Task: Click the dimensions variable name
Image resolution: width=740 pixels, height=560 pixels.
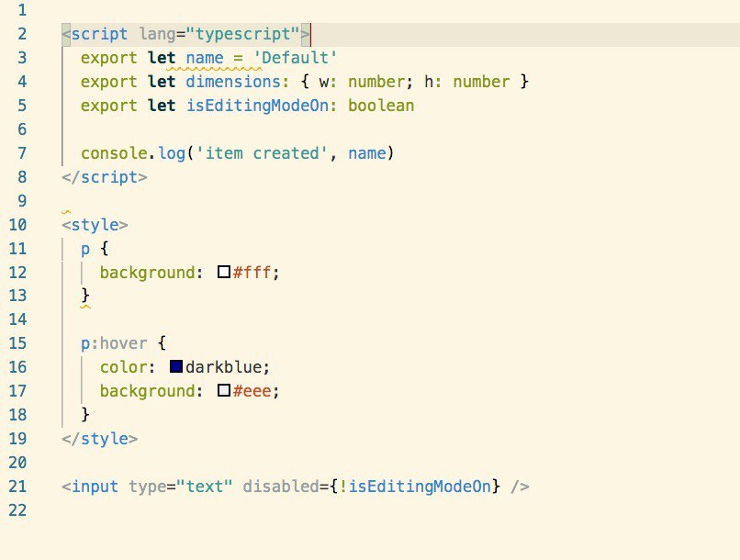Action: coord(233,82)
